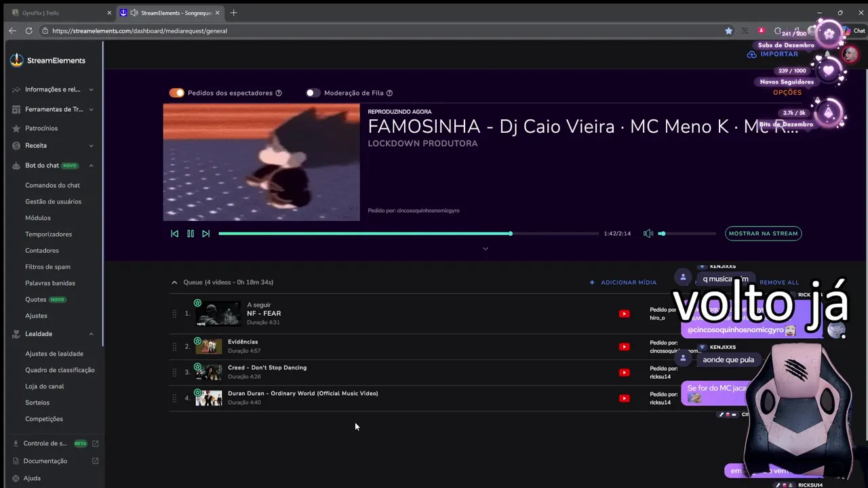Go back in browser history

click(12, 30)
